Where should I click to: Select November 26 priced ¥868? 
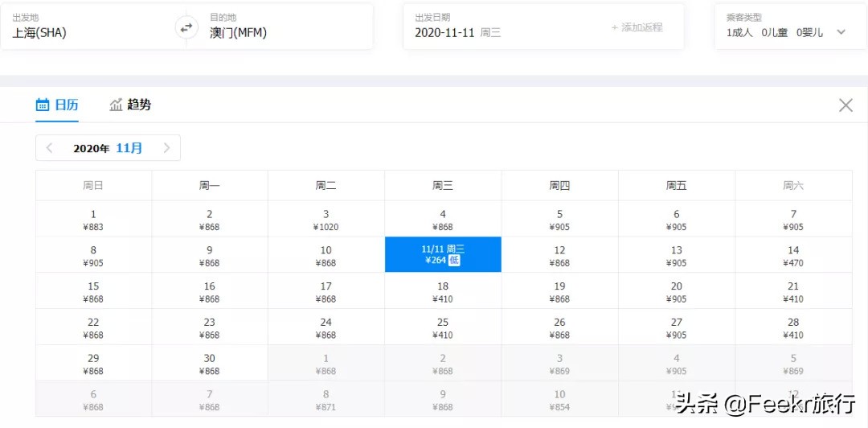(559, 327)
